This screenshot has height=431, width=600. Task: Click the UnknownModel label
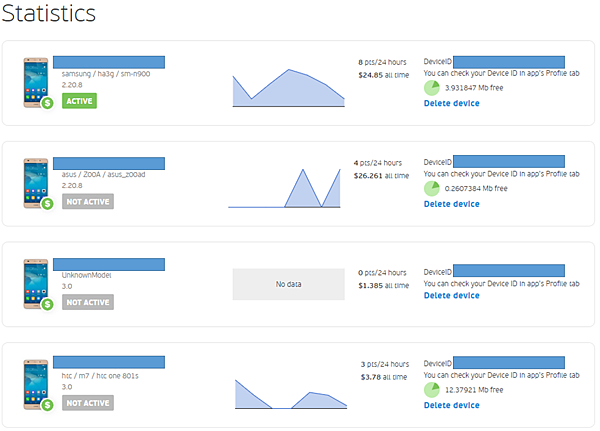[86, 275]
